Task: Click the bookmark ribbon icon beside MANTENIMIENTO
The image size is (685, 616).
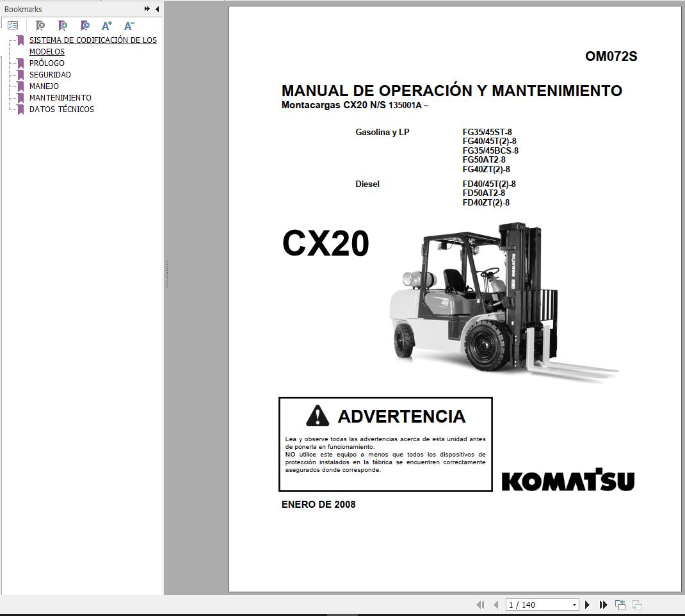Action: click(20, 98)
